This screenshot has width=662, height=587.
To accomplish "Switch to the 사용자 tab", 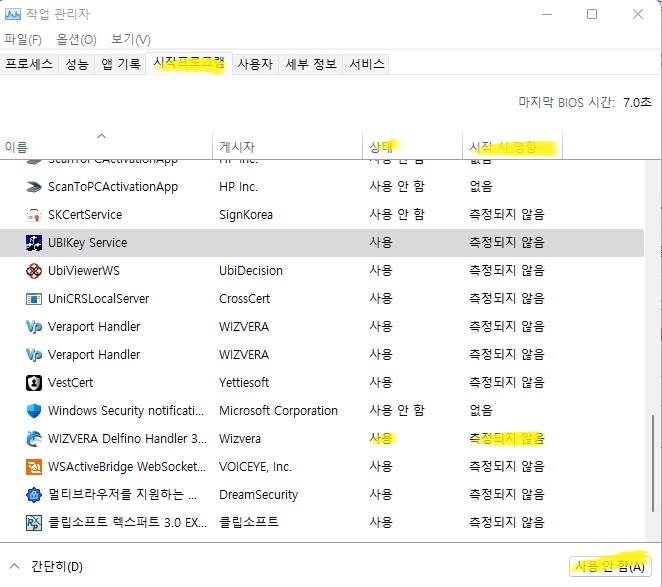I will (x=255, y=64).
